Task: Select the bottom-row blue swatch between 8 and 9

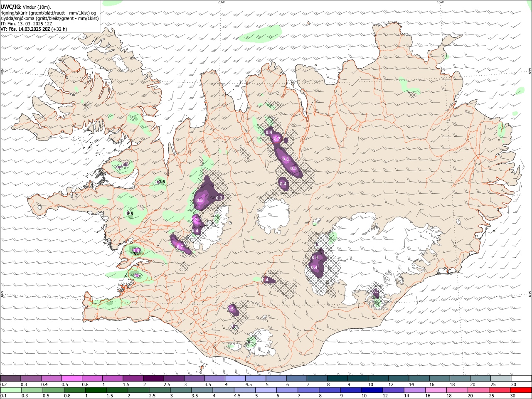Action: [x=330, y=390]
